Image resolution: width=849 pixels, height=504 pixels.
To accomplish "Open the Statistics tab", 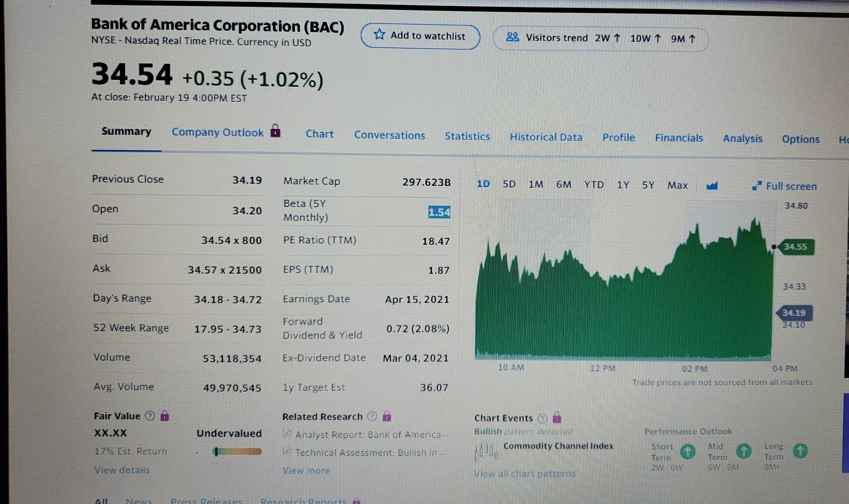I will (467, 136).
